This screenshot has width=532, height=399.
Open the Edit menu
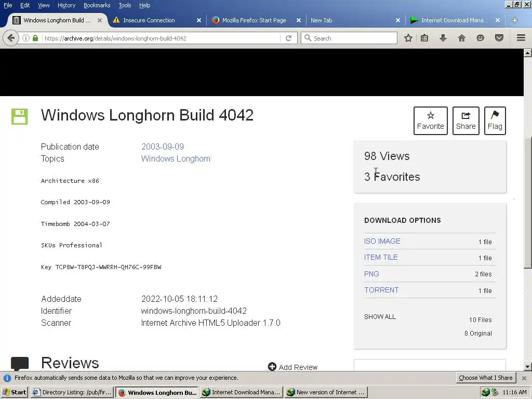tap(25, 5)
